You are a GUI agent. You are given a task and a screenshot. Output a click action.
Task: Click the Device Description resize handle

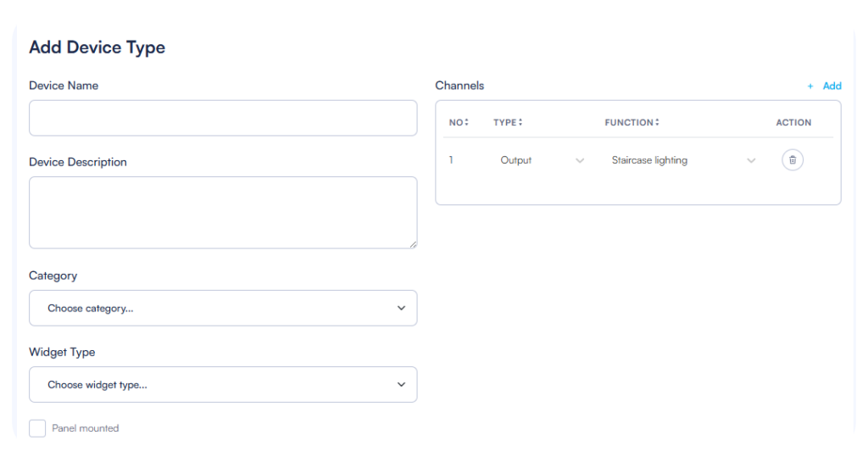[413, 244]
